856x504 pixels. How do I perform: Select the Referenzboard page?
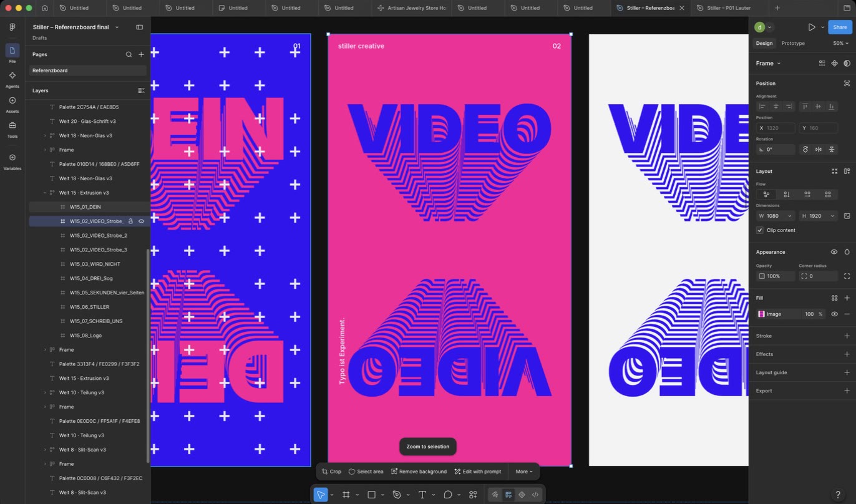(x=88, y=70)
